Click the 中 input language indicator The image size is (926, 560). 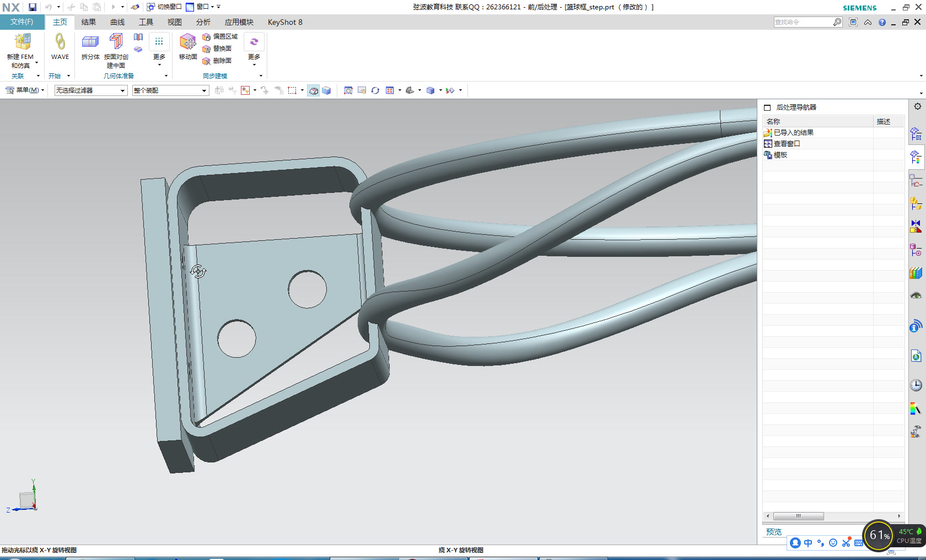tap(808, 543)
